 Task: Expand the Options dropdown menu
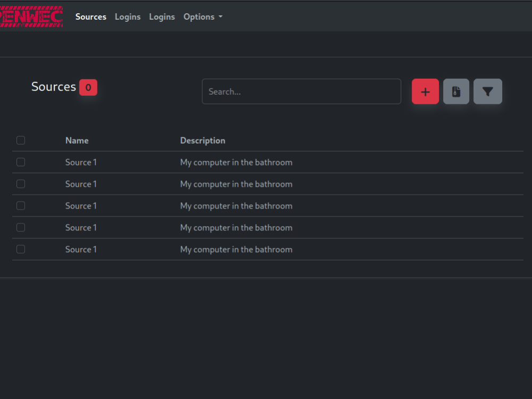tap(203, 16)
